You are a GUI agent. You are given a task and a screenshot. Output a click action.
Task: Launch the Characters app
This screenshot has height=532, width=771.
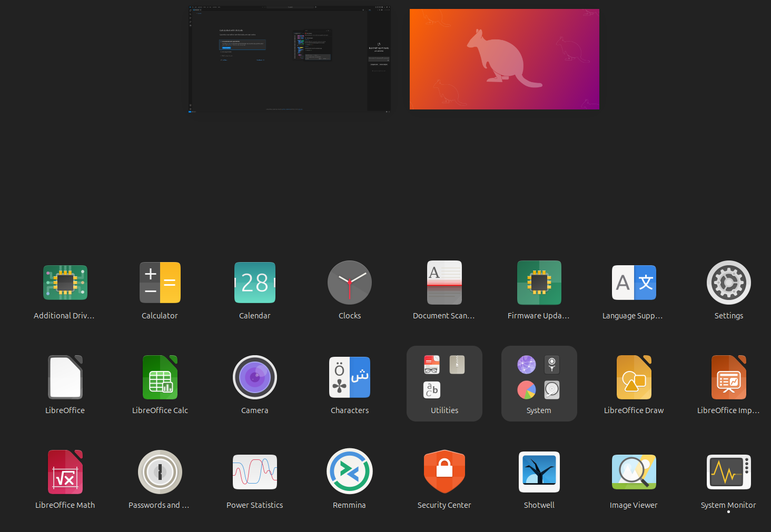349,378
